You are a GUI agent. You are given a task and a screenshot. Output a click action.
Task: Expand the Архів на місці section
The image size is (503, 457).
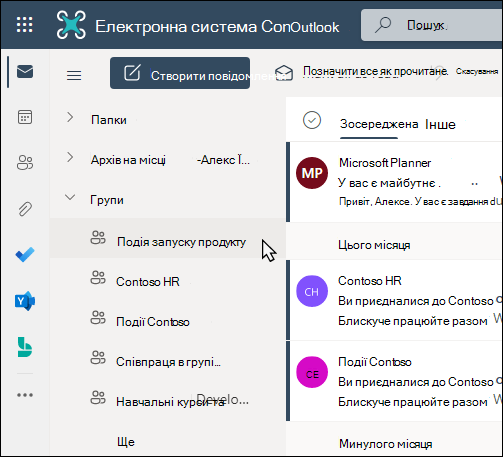70,157
